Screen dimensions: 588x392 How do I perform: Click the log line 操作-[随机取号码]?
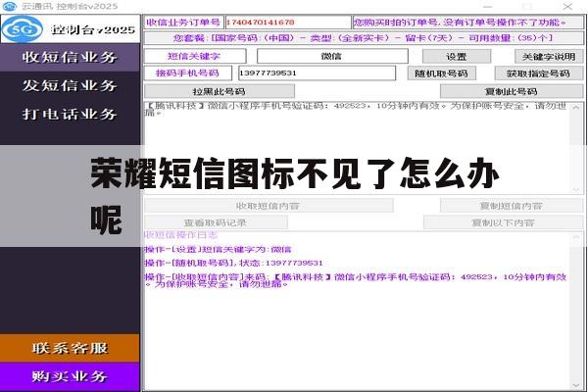coord(233,263)
